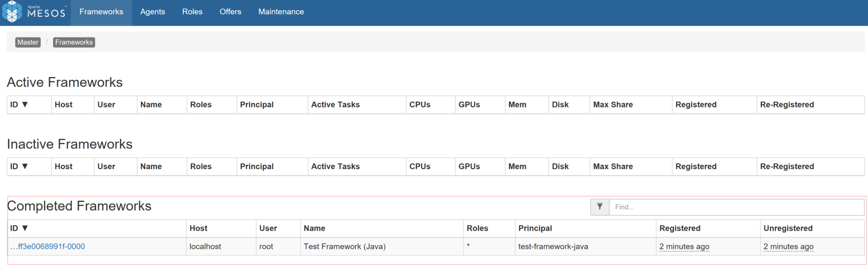Open framework …ff3e0068991f-0000 link
The width and height of the screenshot is (868, 273).
[48, 246]
